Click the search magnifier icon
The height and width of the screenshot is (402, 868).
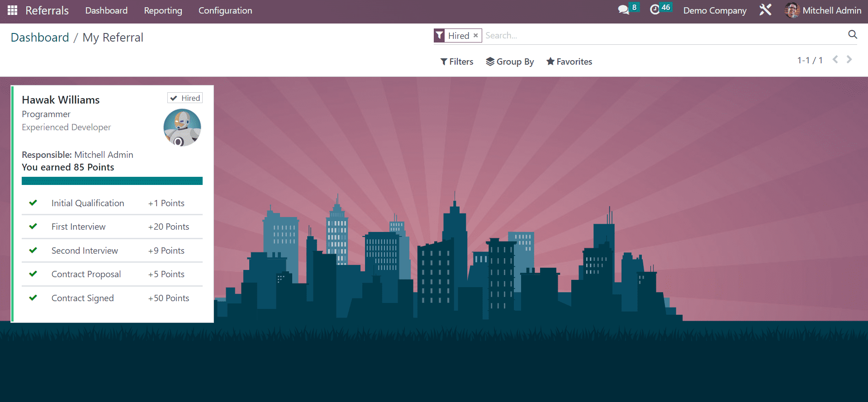coord(853,34)
